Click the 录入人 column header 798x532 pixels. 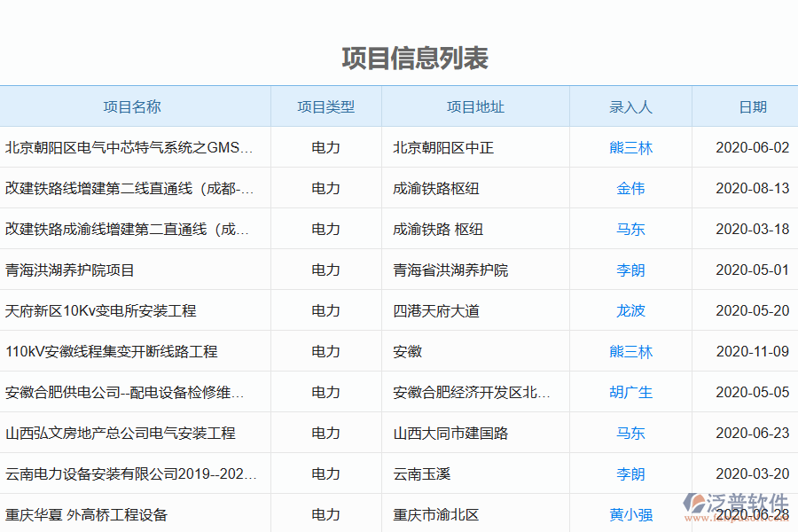pos(630,106)
